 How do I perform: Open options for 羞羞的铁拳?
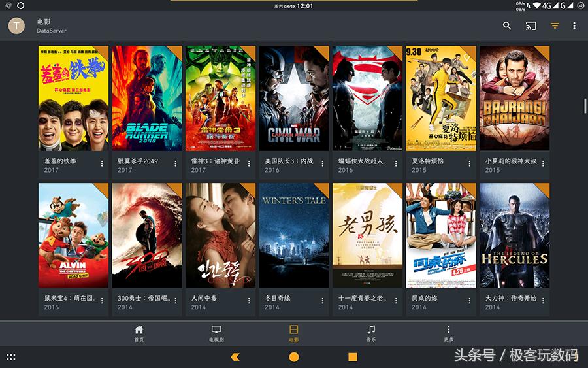click(102, 163)
